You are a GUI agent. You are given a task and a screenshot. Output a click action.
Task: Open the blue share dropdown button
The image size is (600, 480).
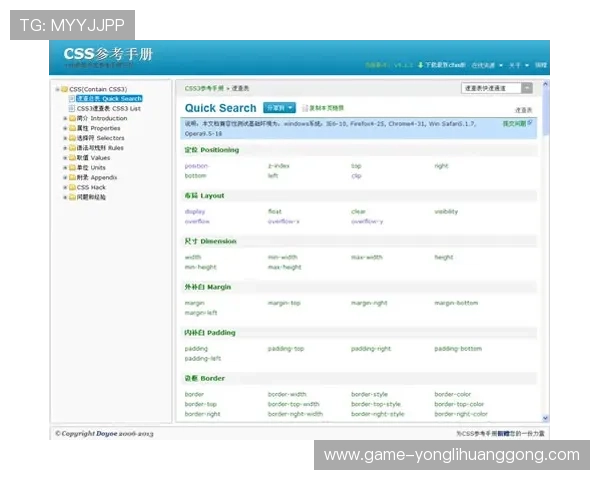279,107
